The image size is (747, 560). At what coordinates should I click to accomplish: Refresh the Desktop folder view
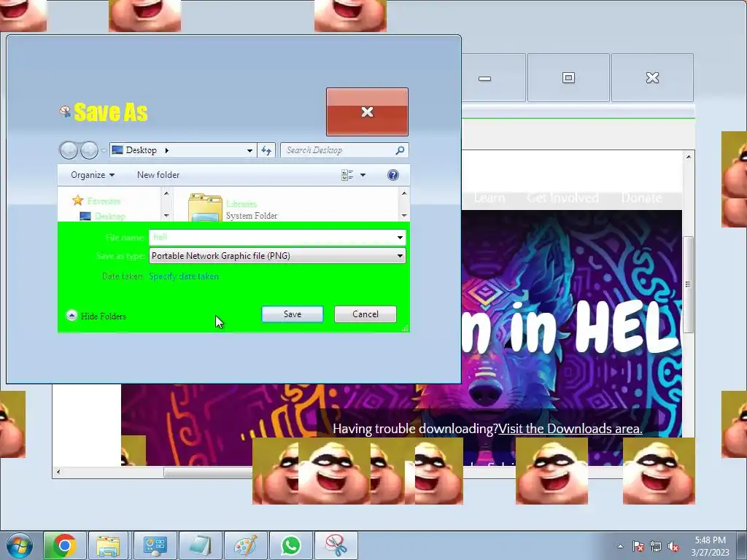(266, 150)
